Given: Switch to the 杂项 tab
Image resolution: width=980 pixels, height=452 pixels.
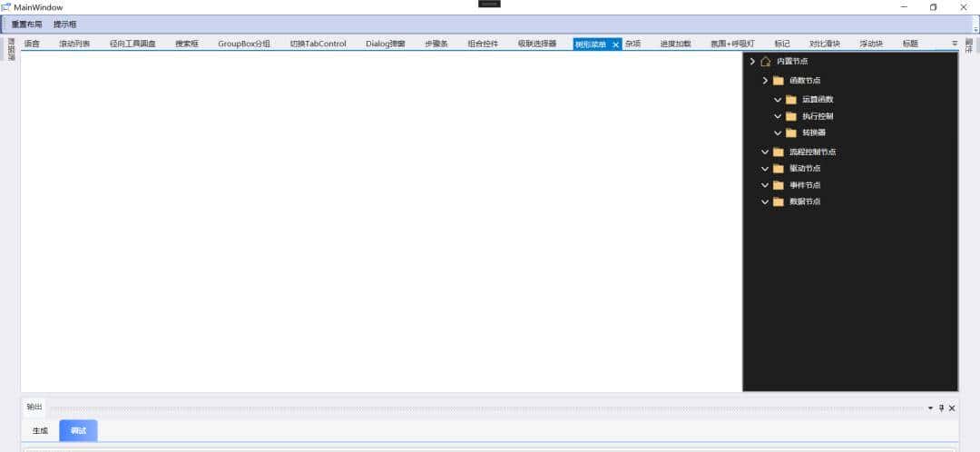Looking at the screenshot, I should [x=632, y=44].
